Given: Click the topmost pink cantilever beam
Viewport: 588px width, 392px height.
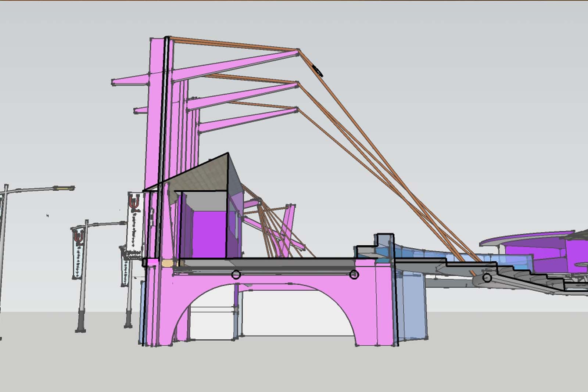Looking at the screenshot, I should coord(235,66).
